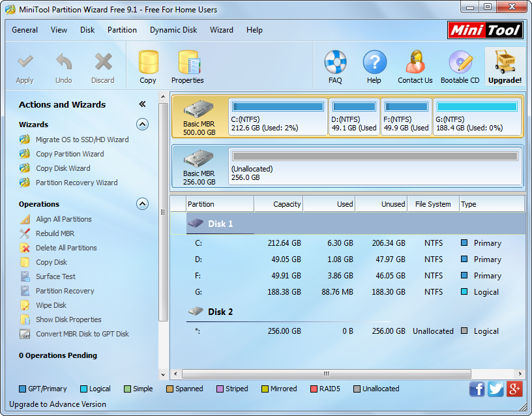Open the General menu
Image resolution: width=532 pixels, height=416 pixels.
(x=25, y=30)
